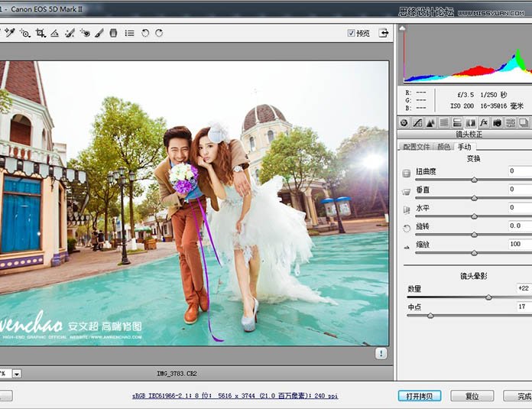This screenshot has height=409, width=532.
Task: Focus the 中点 field showing 17
Action: click(524, 307)
